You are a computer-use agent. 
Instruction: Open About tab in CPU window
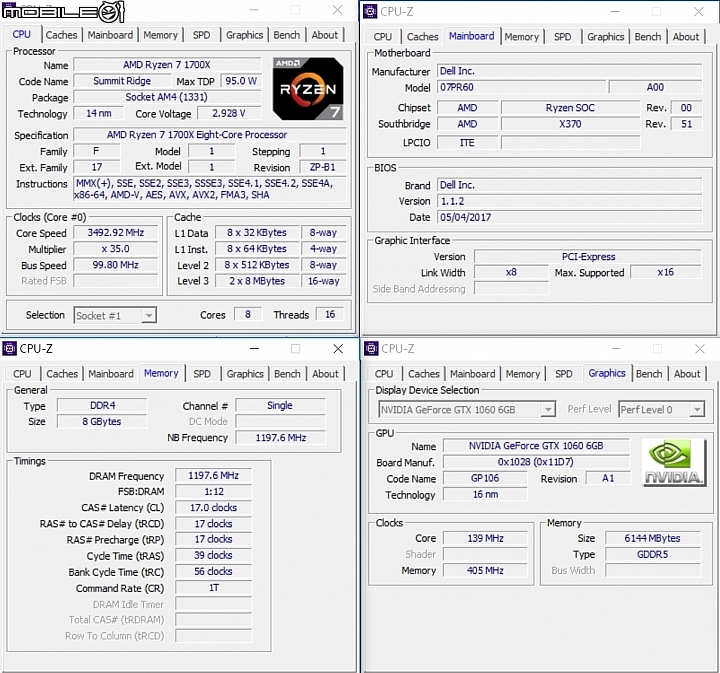[x=325, y=35]
